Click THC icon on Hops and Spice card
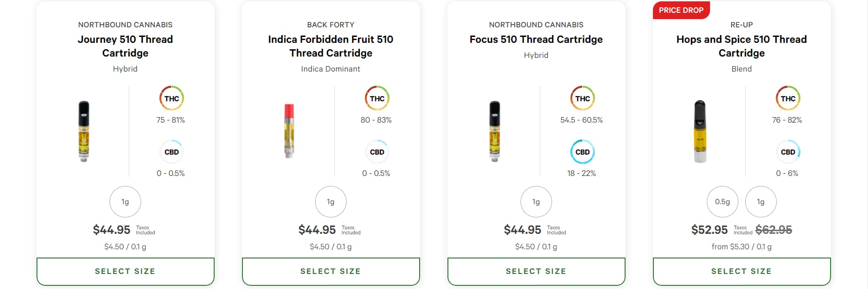 (788, 98)
